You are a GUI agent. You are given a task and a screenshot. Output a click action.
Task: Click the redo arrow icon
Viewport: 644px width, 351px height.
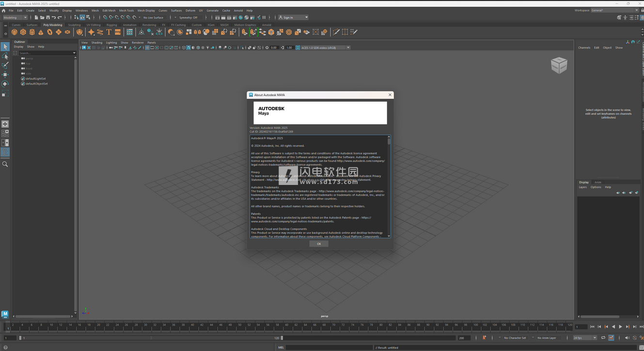(x=60, y=17)
